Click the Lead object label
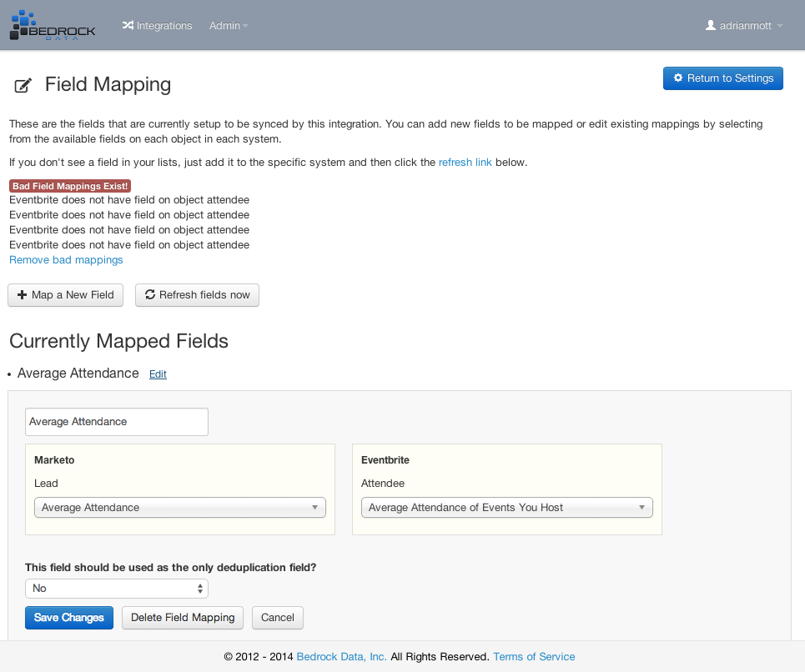Image resolution: width=805 pixels, height=672 pixels. [x=46, y=484]
